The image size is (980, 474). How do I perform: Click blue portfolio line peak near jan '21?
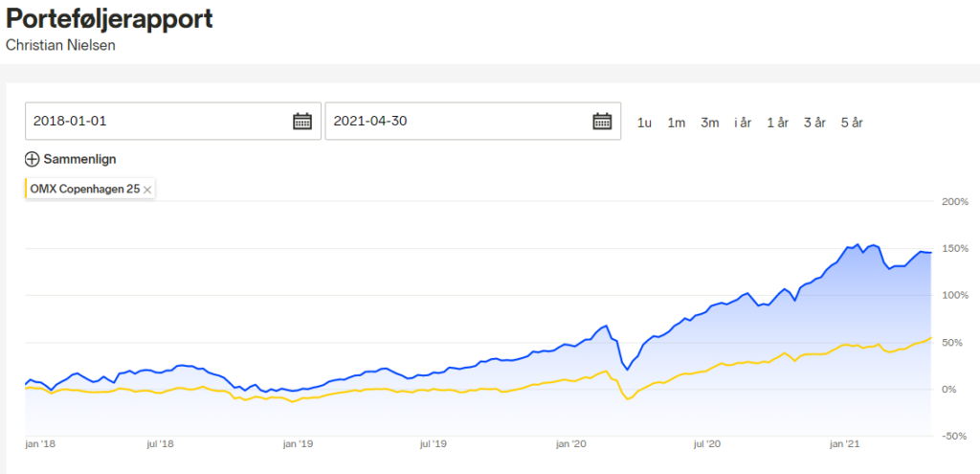tap(858, 244)
